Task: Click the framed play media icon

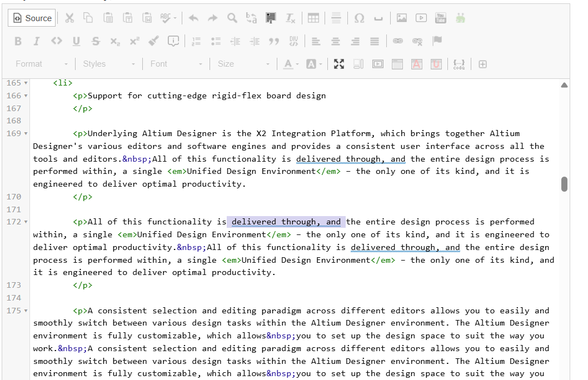Action: tap(378, 64)
